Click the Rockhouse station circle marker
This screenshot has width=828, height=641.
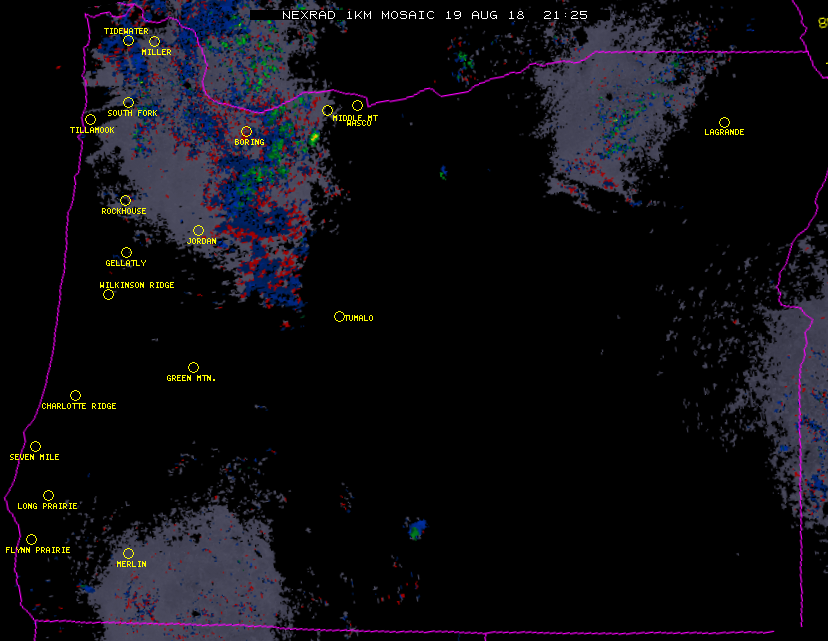tap(125, 201)
